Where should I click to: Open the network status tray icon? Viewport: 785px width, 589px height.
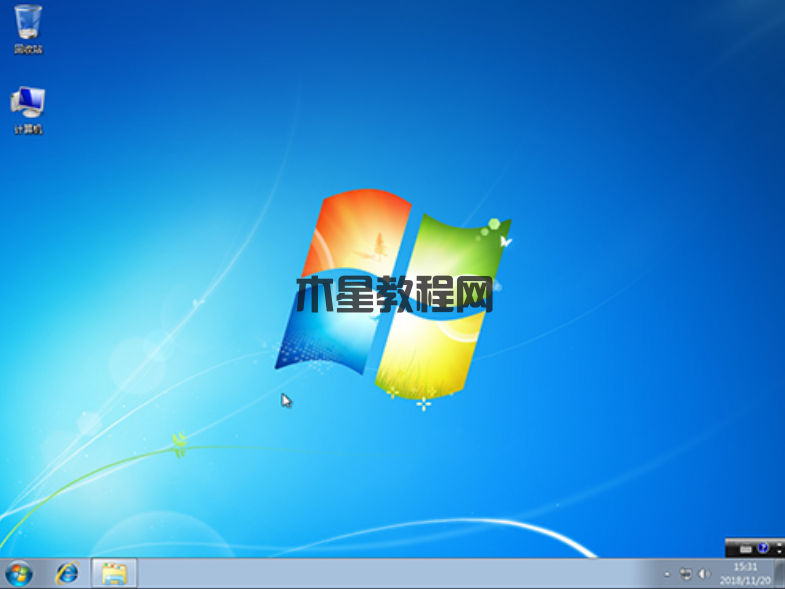685,573
